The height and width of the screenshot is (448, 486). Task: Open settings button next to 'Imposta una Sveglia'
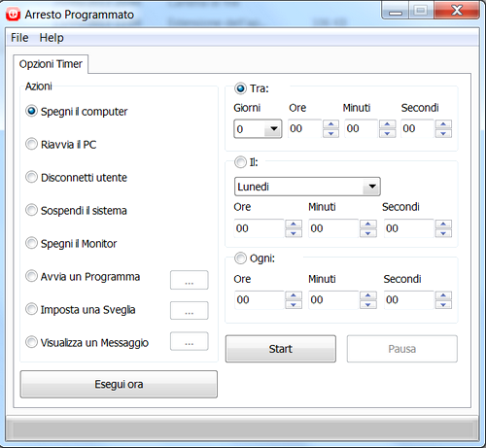click(x=190, y=310)
